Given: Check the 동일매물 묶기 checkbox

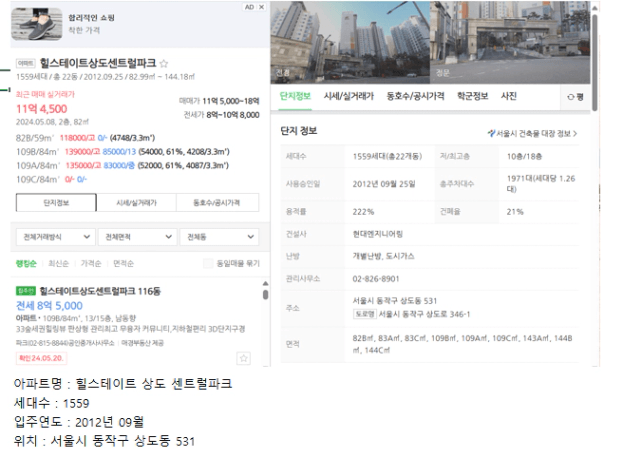Looking at the screenshot, I should tap(208, 264).
